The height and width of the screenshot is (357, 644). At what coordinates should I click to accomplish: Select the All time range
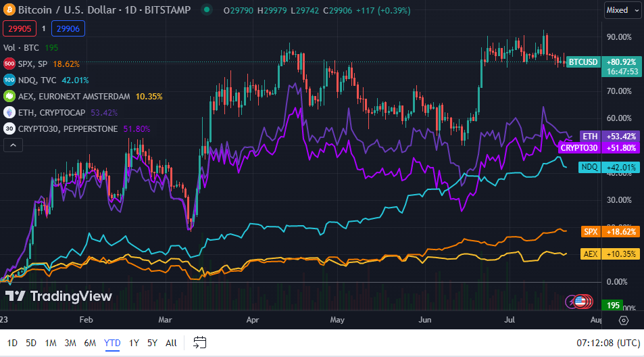(171, 343)
